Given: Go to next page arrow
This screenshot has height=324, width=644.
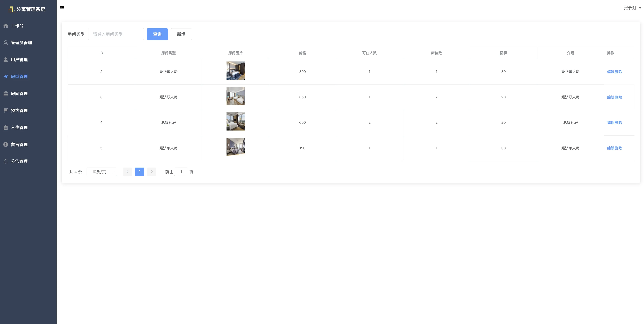Looking at the screenshot, I should (152, 172).
